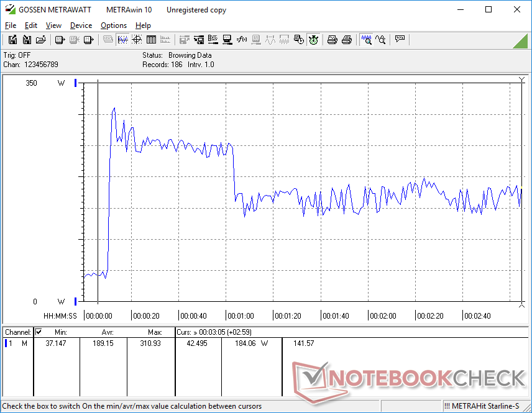Viewport: 532px width, 413px height.
Task: Click the Records: 186 status text
Action: point(162,65)
